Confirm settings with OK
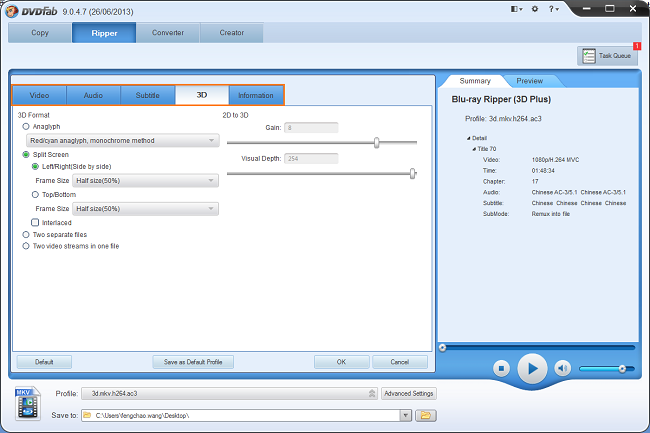 (341, 362)
